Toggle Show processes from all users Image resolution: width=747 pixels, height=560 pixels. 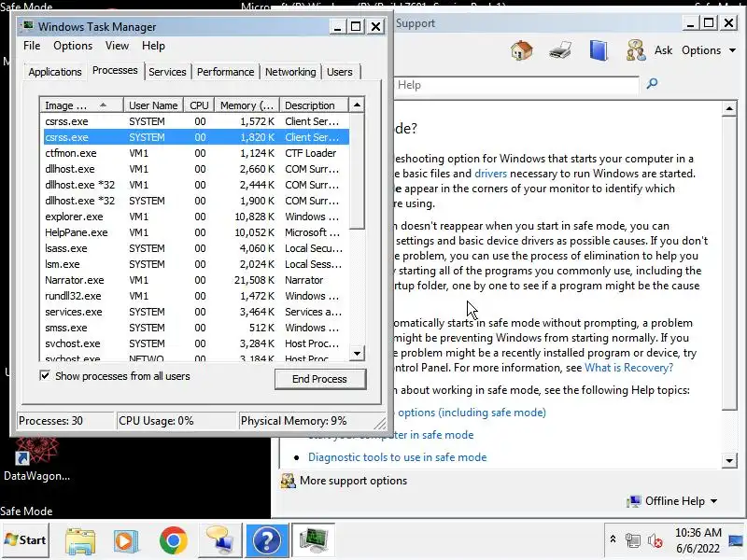pos(45,376)
